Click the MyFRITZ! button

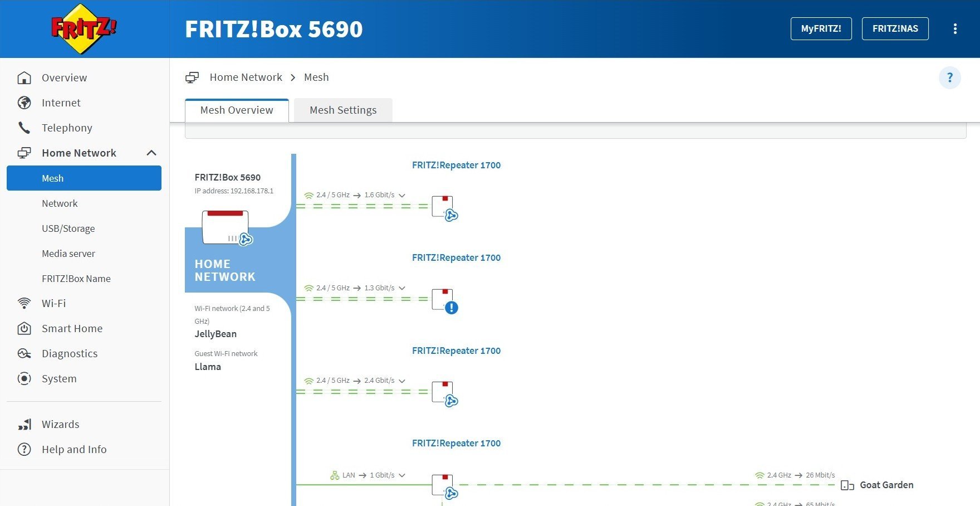821,29
